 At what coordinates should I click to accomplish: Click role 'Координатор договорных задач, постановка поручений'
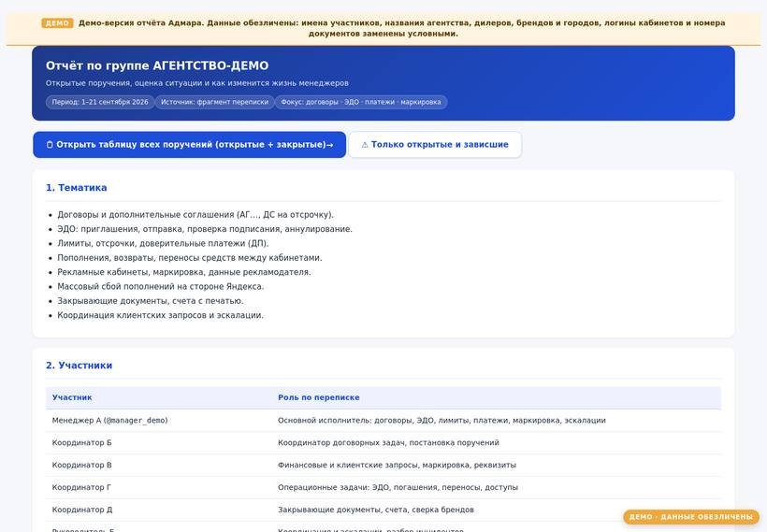[x=388, y=442]
